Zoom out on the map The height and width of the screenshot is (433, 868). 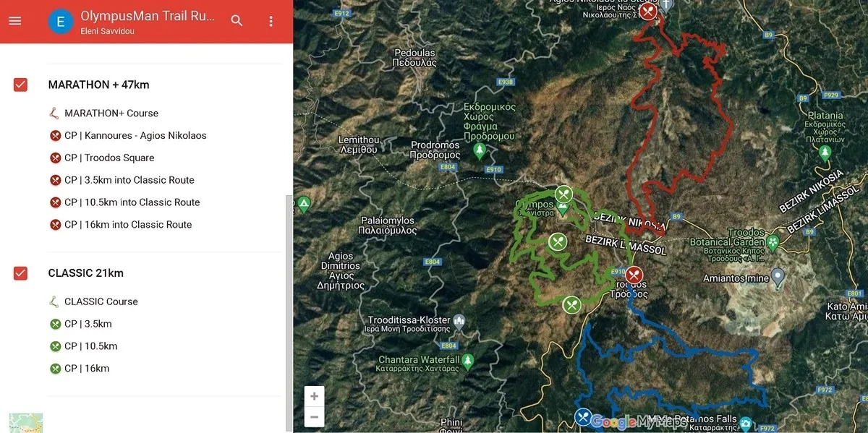314,417
